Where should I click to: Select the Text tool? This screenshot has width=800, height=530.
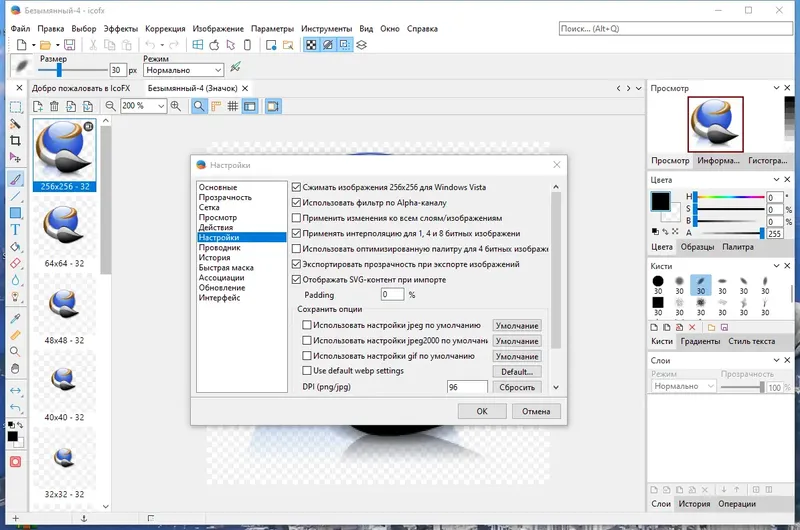click(15, 230)
